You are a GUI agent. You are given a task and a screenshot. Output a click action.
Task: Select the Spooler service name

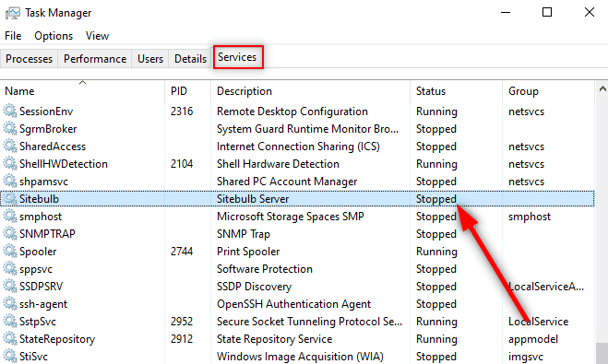pyautogui.click(x=38, y=252)
